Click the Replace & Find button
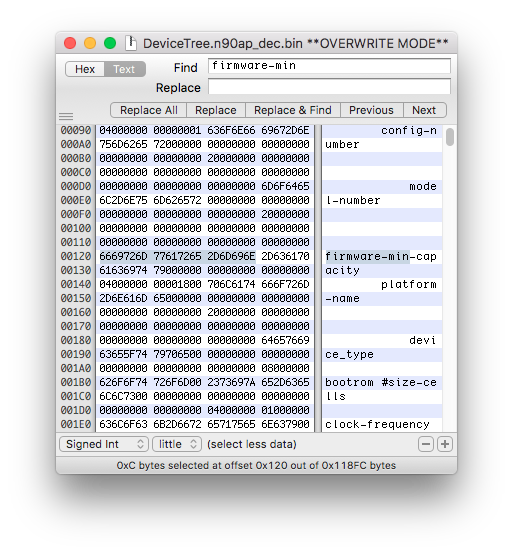This screenshot has height=554, width=513. click(293, 110)
